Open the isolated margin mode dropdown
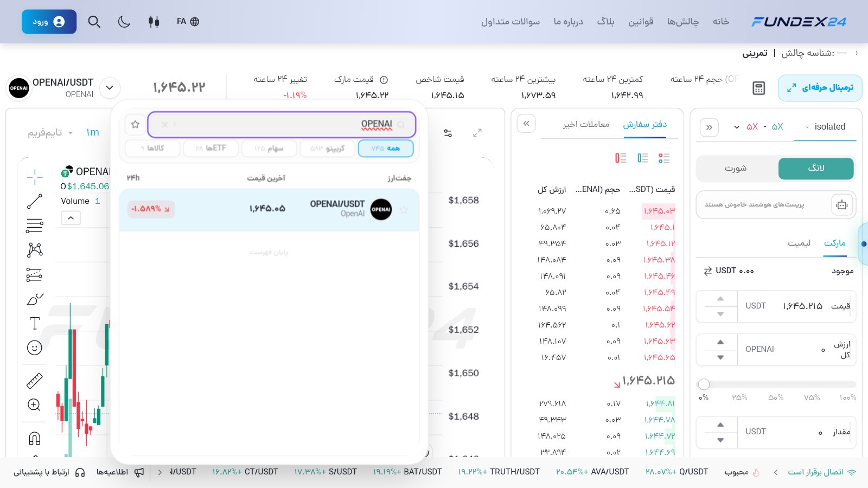868x488 pixels. pos(825,127)
